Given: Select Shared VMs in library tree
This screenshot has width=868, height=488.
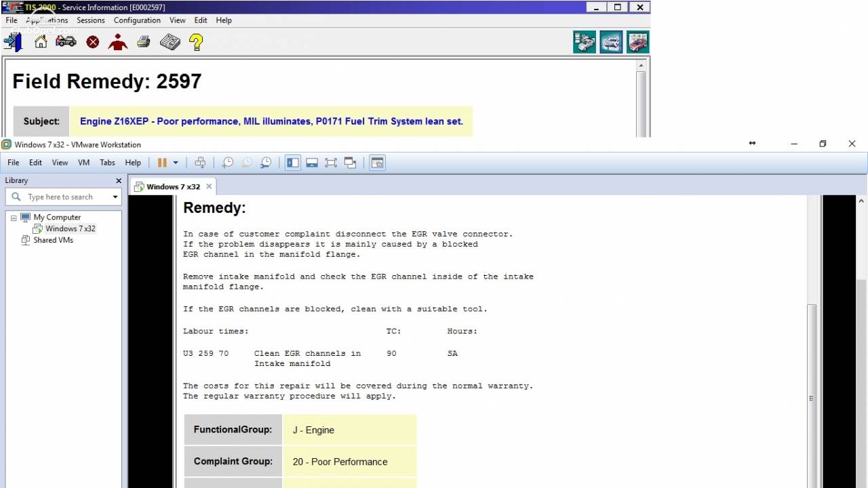Looking at the screenshot, I should point(53,241).
